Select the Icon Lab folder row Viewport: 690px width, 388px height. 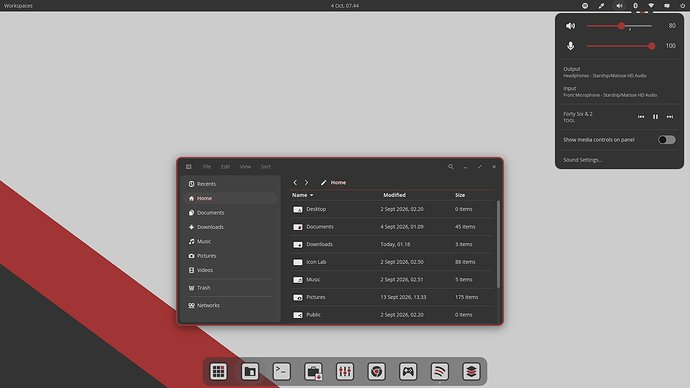[392, 262]
